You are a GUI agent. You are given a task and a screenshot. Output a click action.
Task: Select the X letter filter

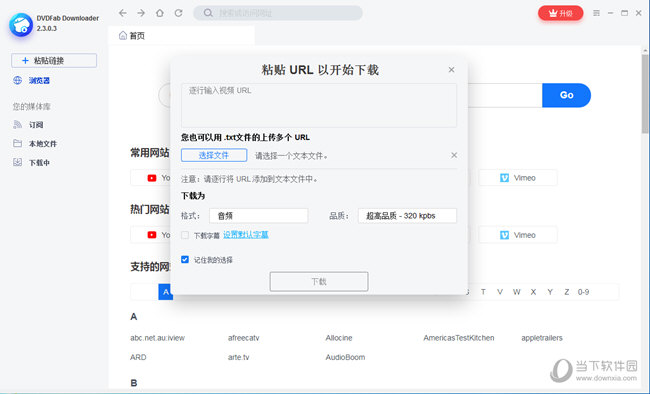[533, 292]
